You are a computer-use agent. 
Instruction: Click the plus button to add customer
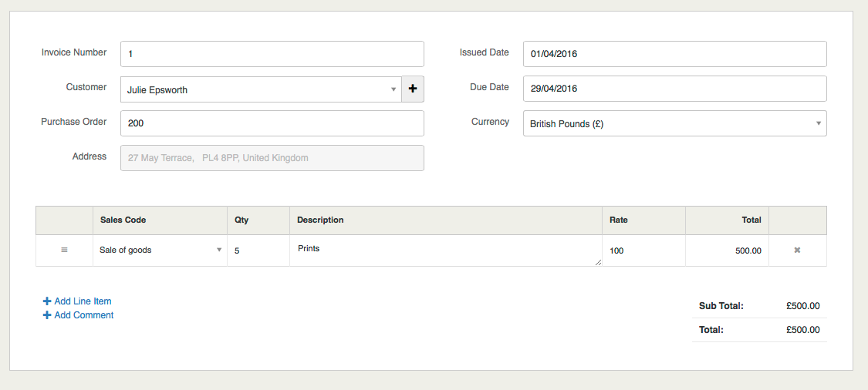click(x=413, y=89)
